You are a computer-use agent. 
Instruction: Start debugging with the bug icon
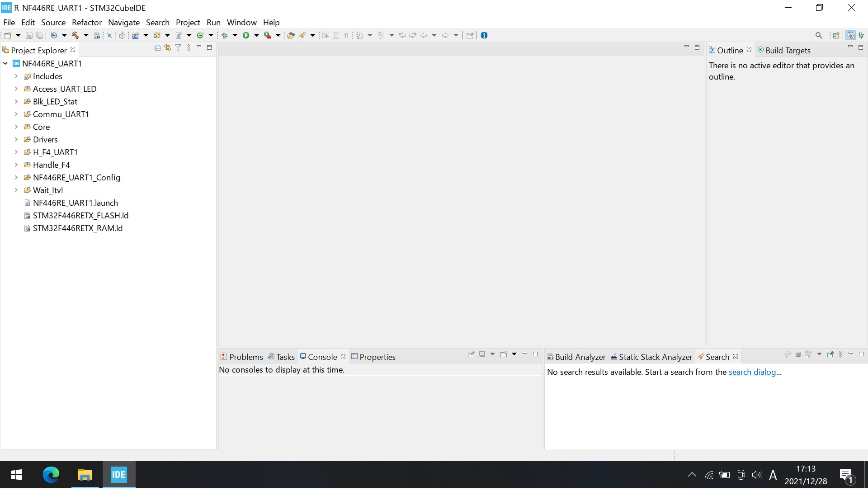pyautogui.click(x=225, y=35)
